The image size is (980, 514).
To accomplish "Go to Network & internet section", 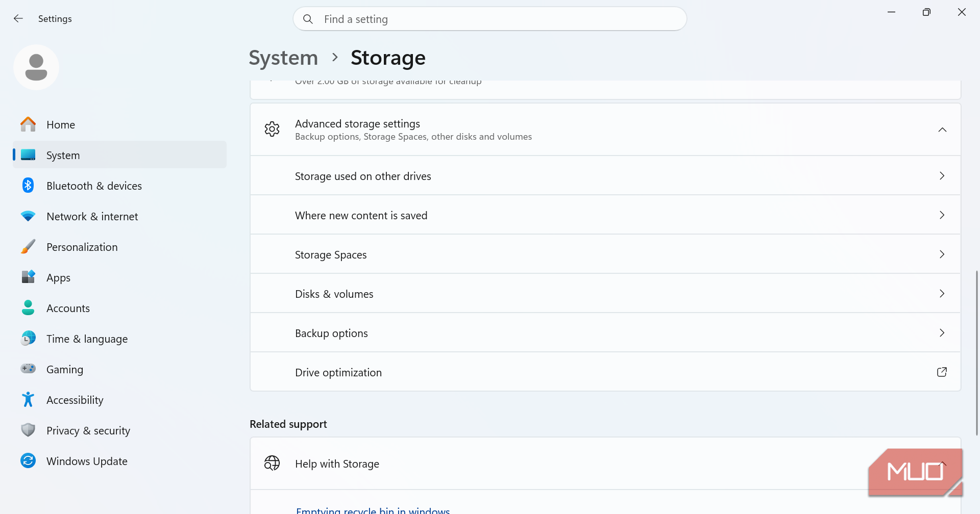I will [x=119, y=216].
